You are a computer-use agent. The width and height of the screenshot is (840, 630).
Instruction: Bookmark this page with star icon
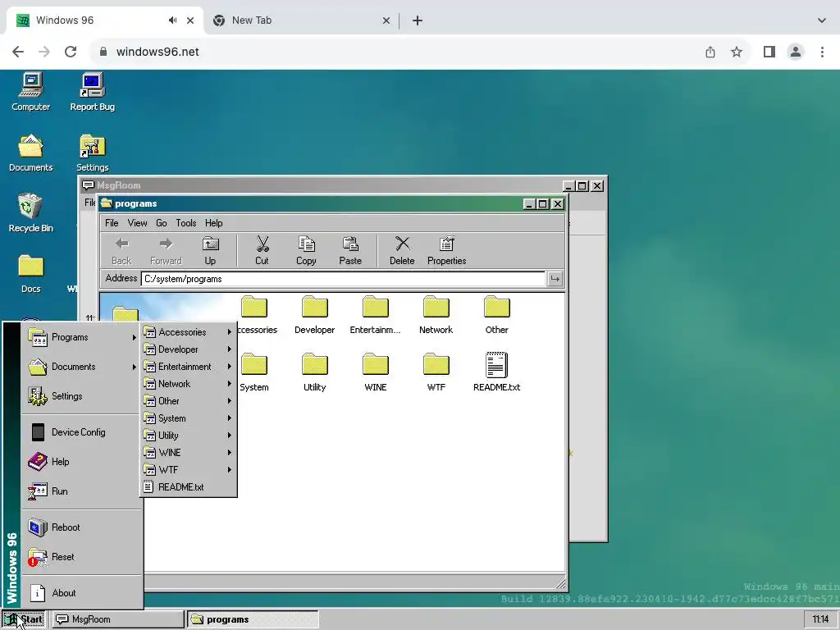coord(737,52)
